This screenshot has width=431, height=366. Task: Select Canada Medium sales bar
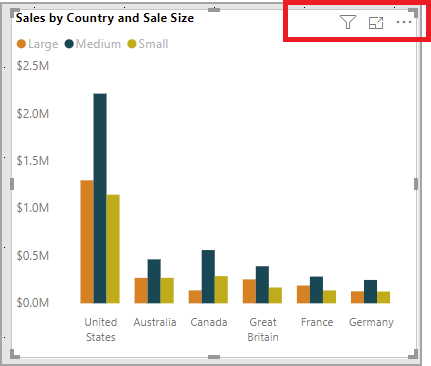(x=208, y=277)
